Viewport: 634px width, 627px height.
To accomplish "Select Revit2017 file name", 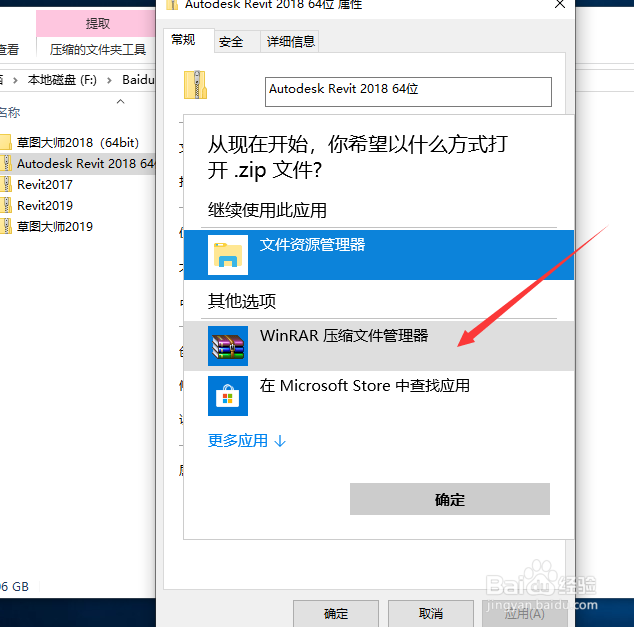I will point(44,184).
